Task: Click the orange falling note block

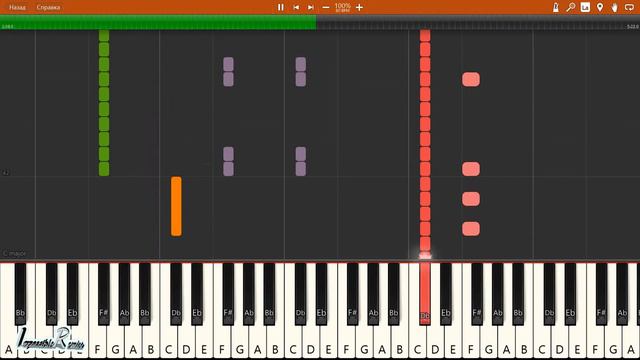Action: click(176, 207)
